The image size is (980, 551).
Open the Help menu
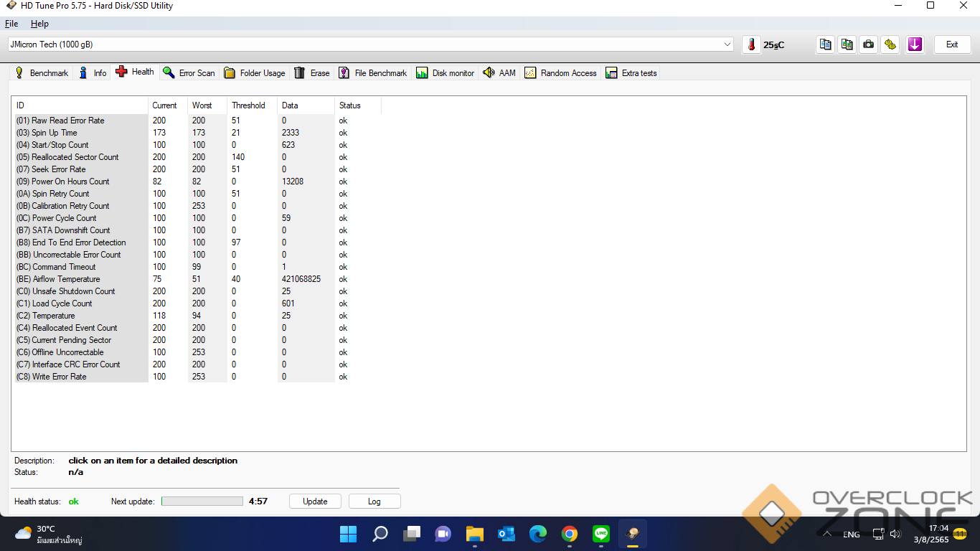pyautogui.click(x=39, y=24)
